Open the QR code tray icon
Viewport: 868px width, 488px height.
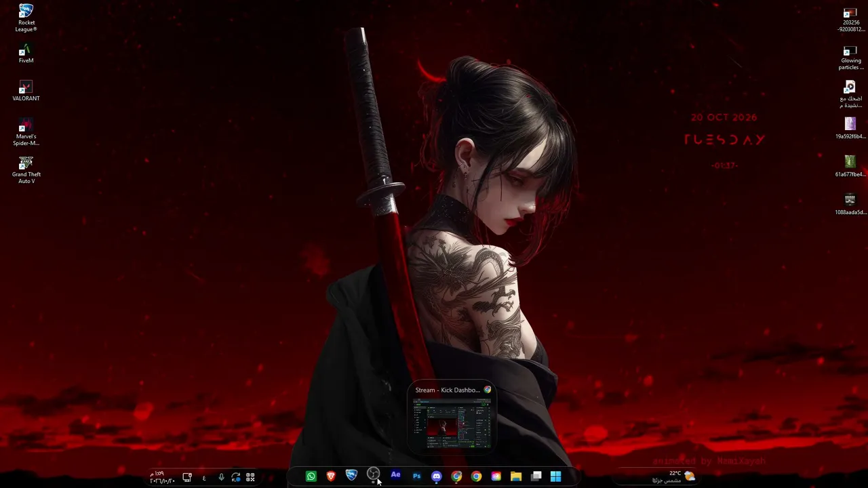(x=250, y=478)
